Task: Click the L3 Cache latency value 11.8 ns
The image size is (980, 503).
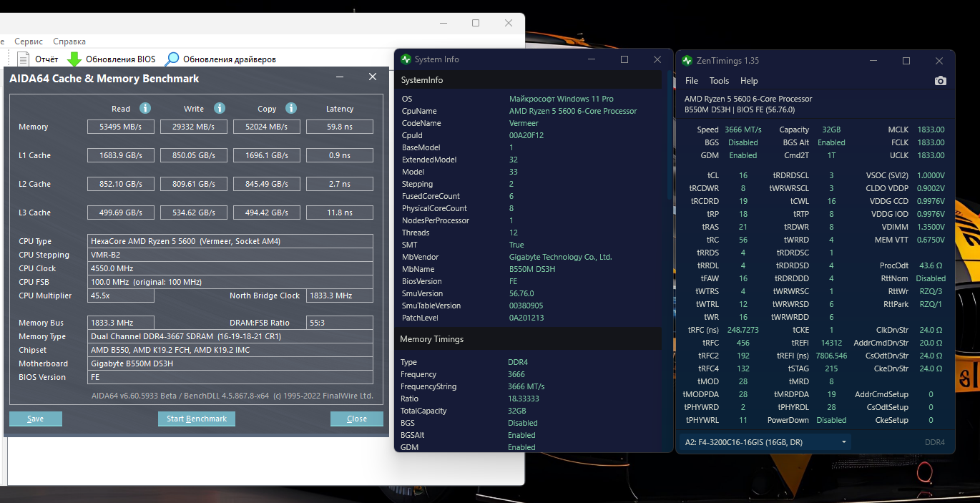Action: tap(340, 213)
